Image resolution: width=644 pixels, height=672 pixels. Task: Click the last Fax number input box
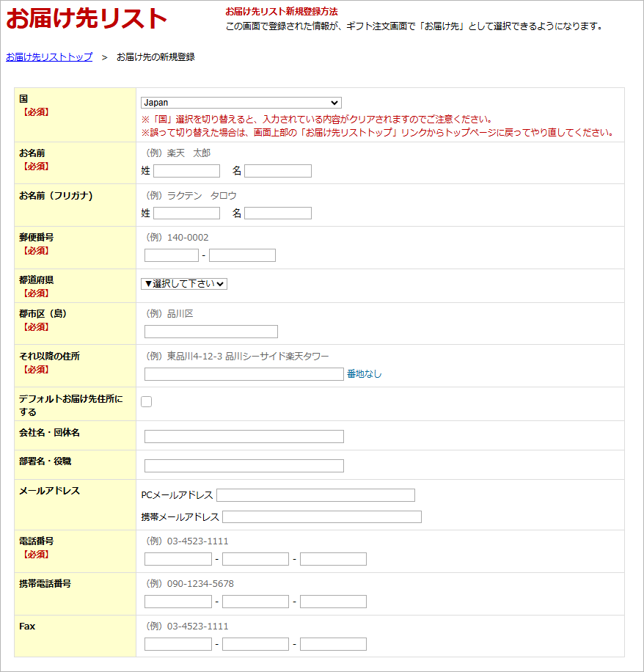334,643
